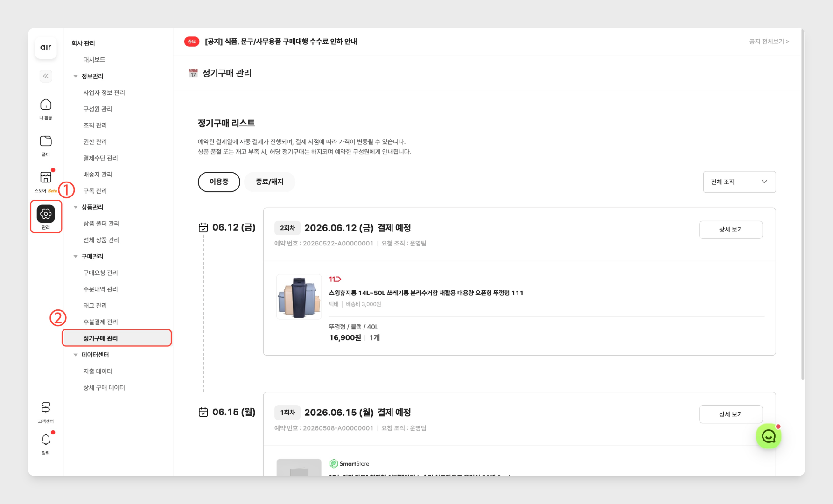Open 사업자 정보 관리 menu item
Image resolution: width=833 pixels, height=504 pixels.
104,92
